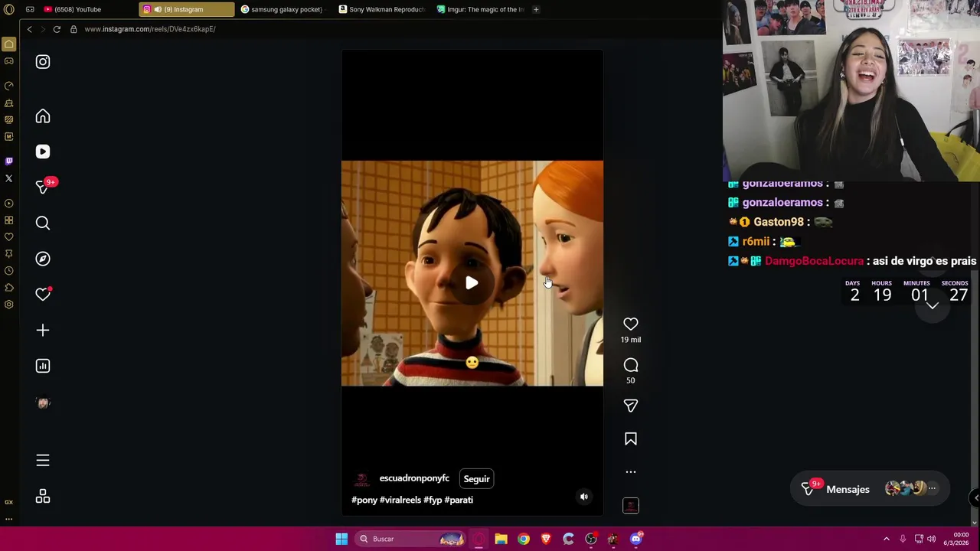Open Instagram search
The image size is (980, 551).
(43, 223)
